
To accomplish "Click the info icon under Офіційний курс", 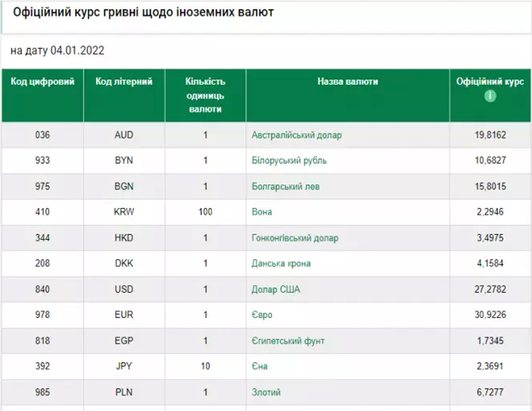I will [490, 96].
